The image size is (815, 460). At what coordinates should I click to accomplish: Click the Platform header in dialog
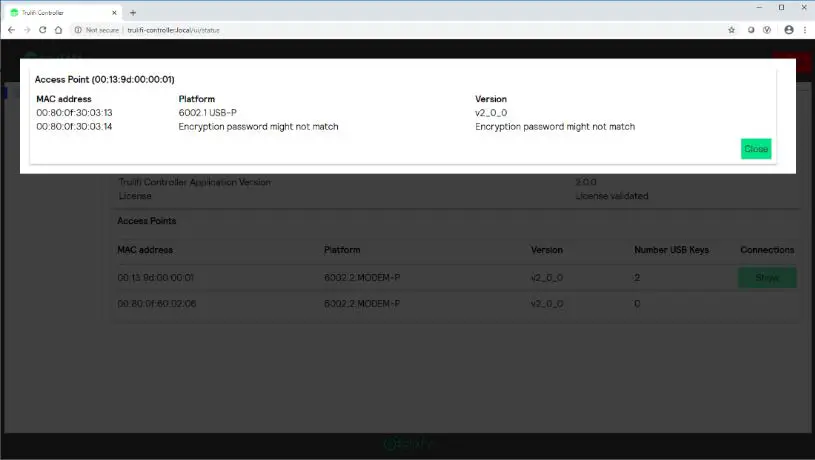(x=196, y=99)
